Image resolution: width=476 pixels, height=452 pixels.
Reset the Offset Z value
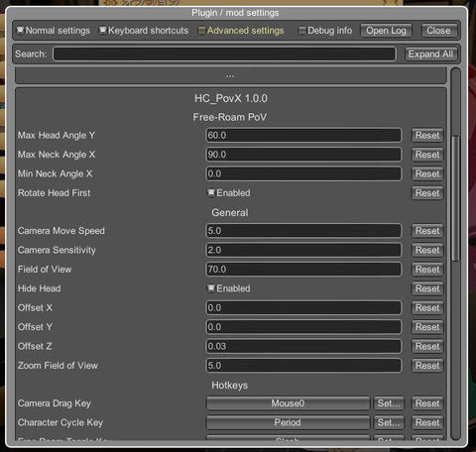coord(427,346)
